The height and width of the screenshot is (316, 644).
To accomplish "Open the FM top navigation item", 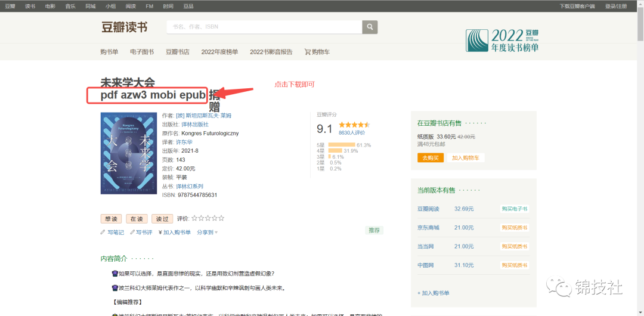I will click(150, 6).
